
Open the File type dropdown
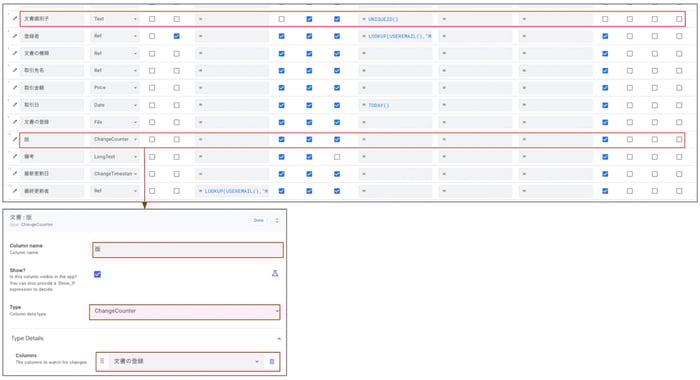115,122
